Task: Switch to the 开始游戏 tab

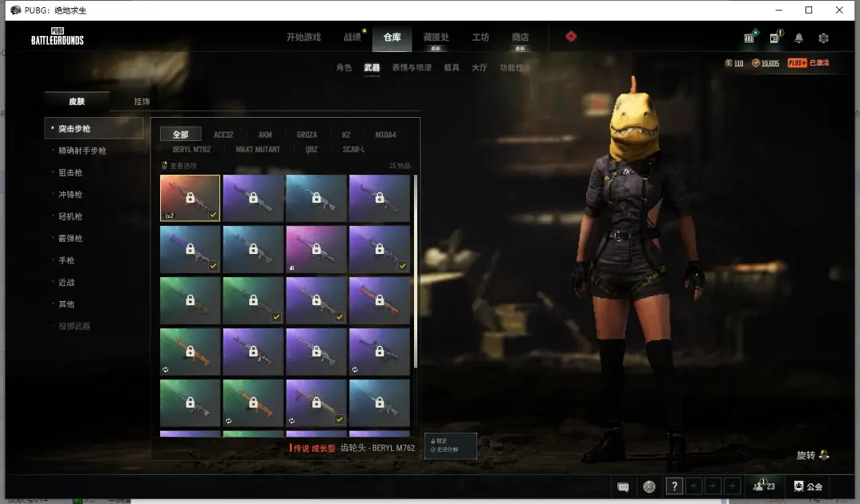Action: tap(303, 37)
